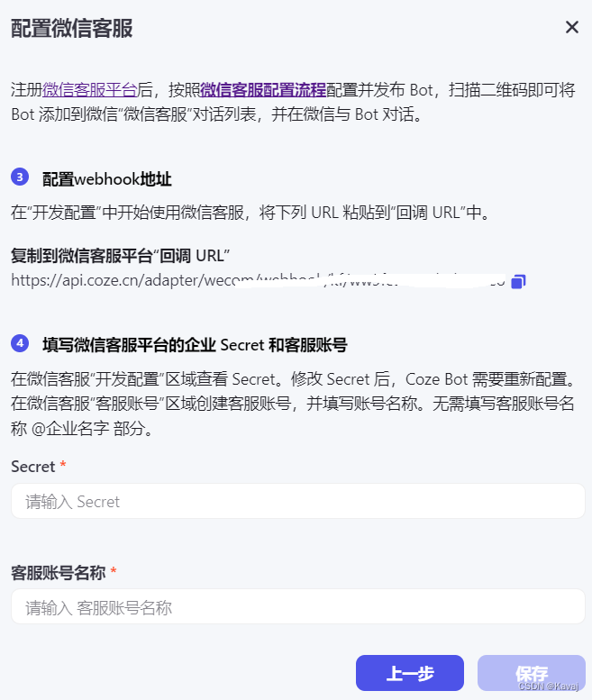Focus the Secret input field
Viewport: 592px width, 700px height.
[297, 501]
